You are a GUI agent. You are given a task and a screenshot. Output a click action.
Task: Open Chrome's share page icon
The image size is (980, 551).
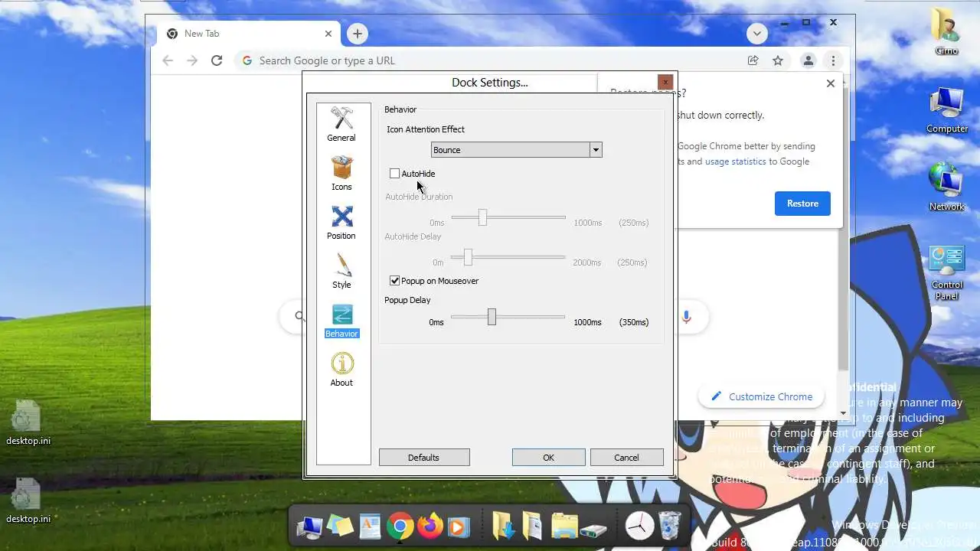click(753, 60)
